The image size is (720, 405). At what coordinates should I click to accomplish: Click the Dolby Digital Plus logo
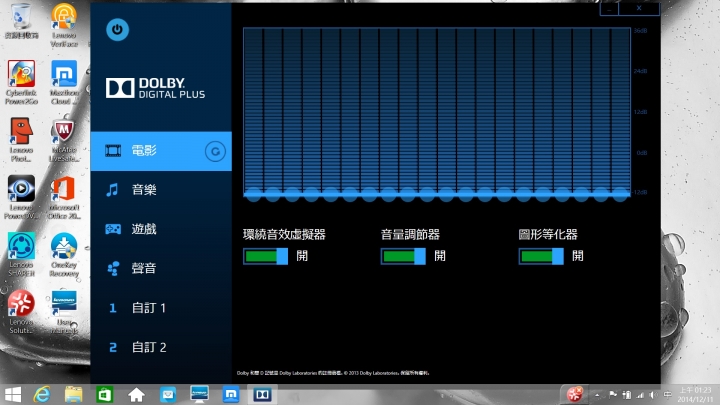(156, 88)
